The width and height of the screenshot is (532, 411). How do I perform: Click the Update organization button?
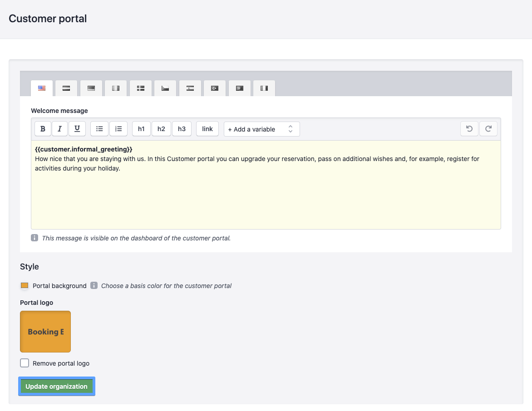point(57,386)
